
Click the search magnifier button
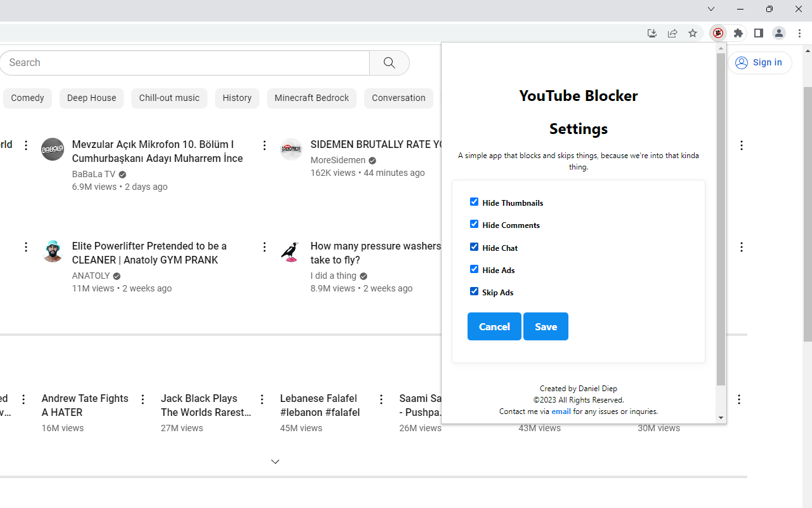(390, 63)
